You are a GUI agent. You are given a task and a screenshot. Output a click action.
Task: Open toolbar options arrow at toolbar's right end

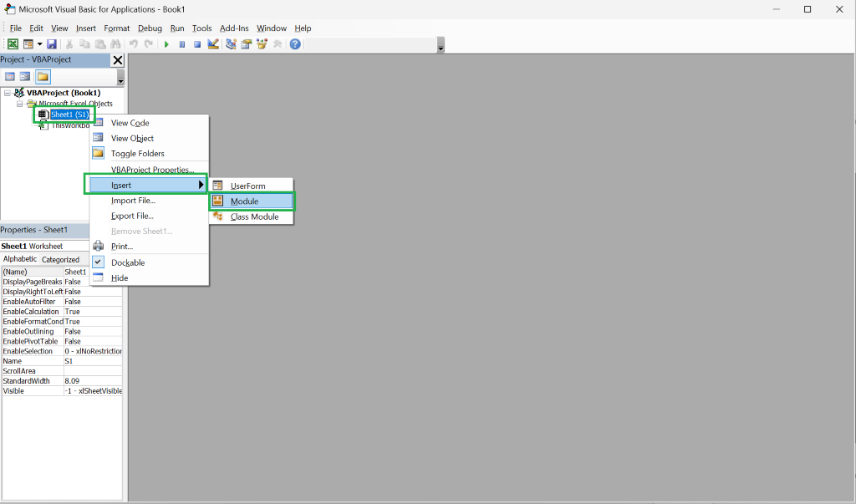tap(441, 45)
